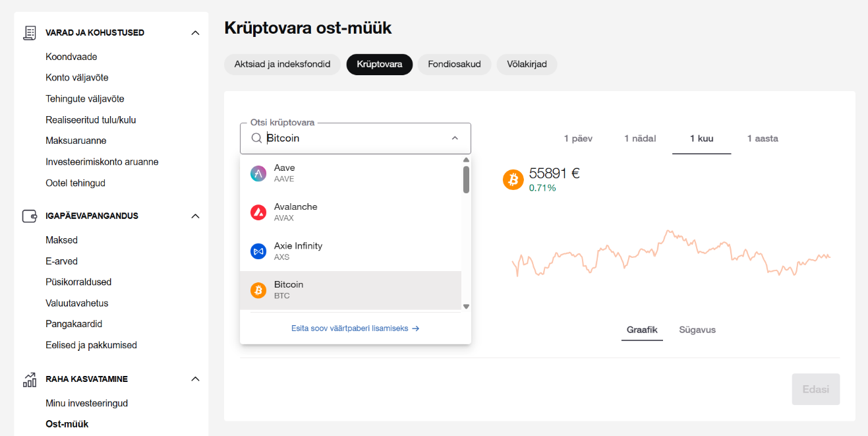This screenshot has width=868, height=436.
Task: Open the Võlakirjad tab
Action: (527, 65)
